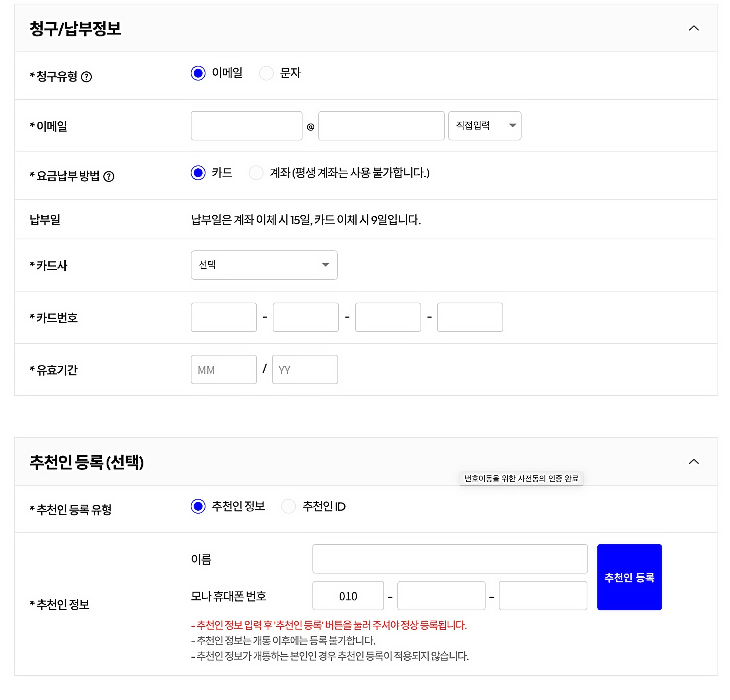Click the MM expiry month field
This screenshot has height=700, width=730.
tap(223, 369)
